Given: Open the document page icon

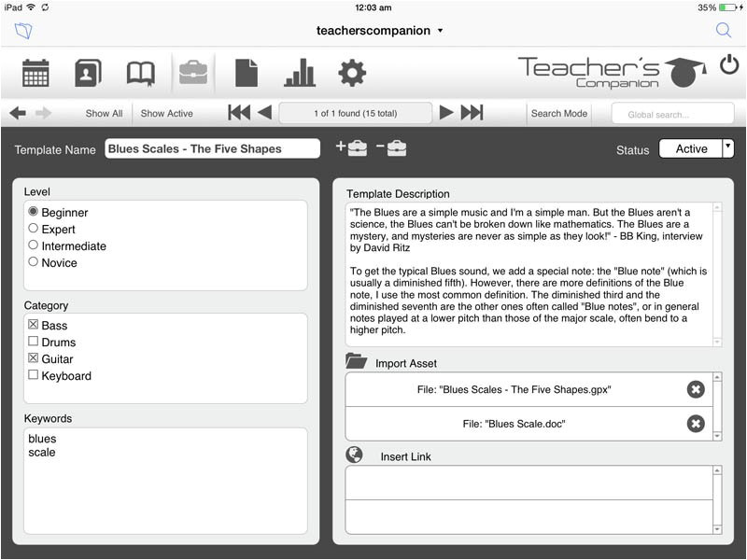Looking at the screenshot, I should 247,73.
